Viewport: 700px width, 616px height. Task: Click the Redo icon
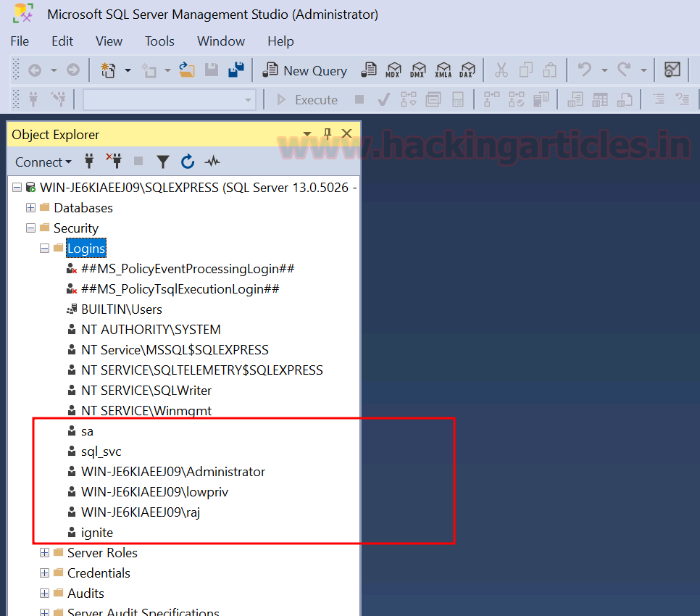(624, 70)
